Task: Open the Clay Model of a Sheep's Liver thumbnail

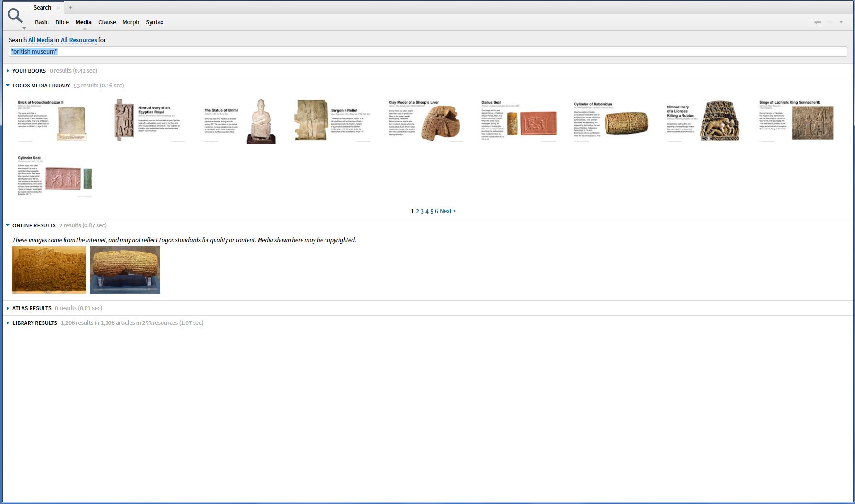Action: pyautogui.click(x=425, y=120)
